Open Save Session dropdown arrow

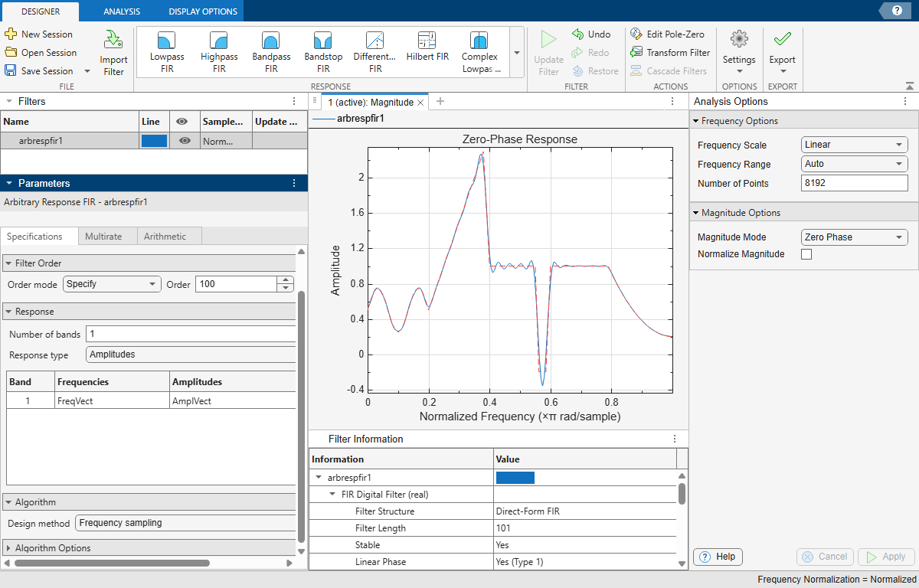(x=87, y=71)
